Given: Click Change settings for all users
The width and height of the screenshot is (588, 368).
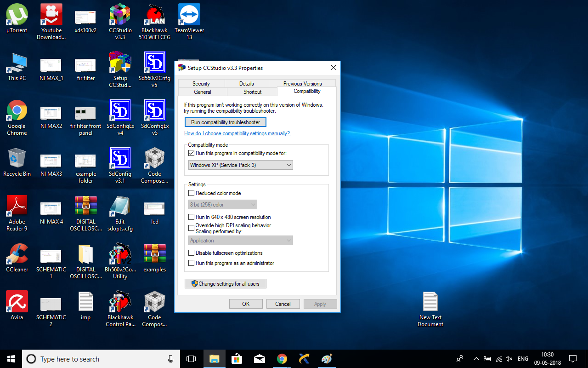Looking at the screenshot, I should 226,284.
